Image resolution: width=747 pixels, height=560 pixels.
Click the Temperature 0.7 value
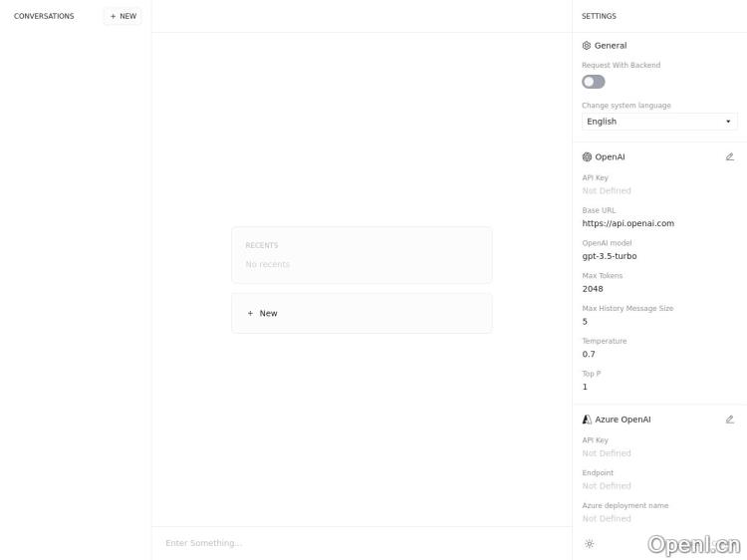pyautogui.click(x=589, y=354)
